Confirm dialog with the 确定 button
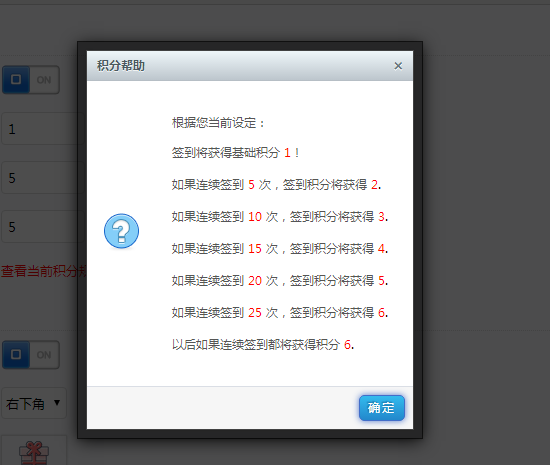The image size is (550, 465). [382, 408]
